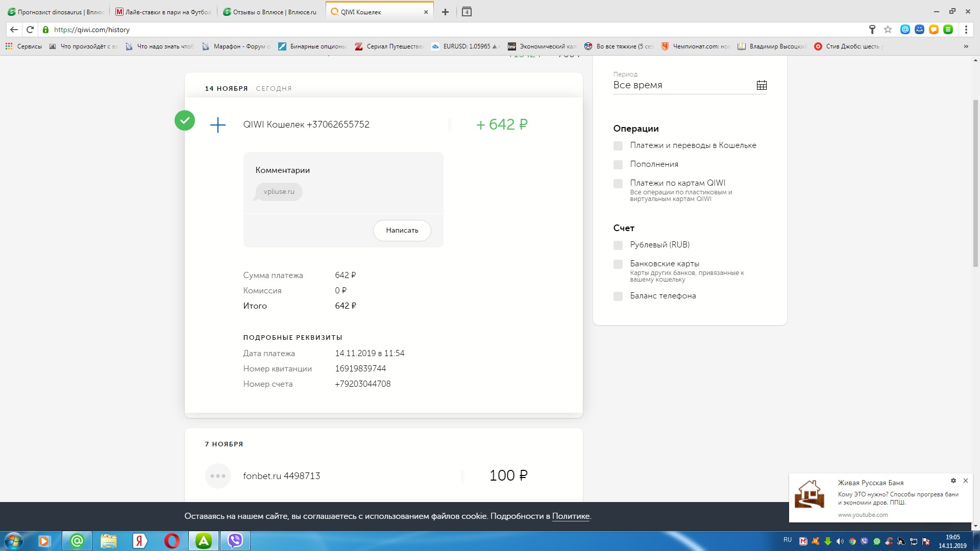Click the receipt number 16919839744
The height and width of the screenshot is (551, 980).
[x=360, y=368]
